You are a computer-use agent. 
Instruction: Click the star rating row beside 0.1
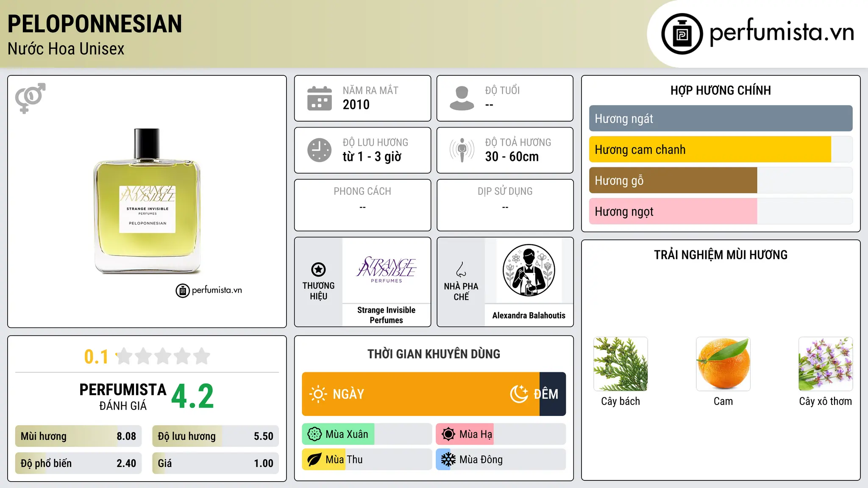(x=163, y=356)
